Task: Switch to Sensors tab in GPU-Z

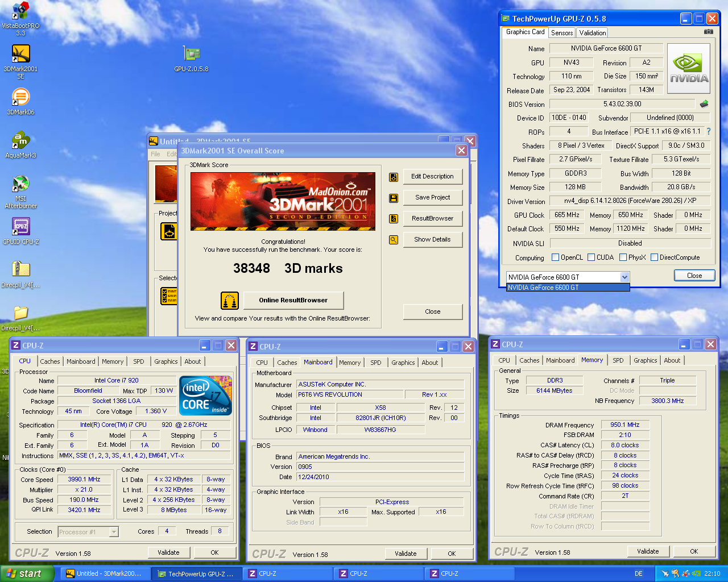Action: (x=562, y=33)
